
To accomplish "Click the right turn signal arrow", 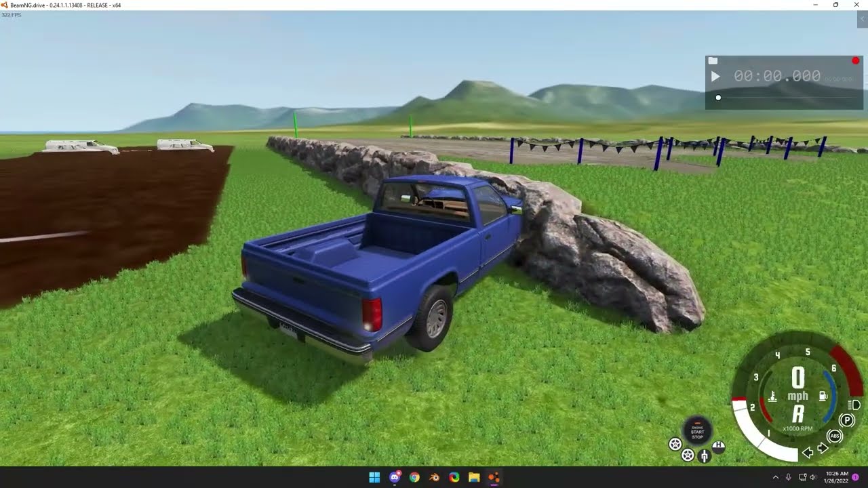I will [x=823, y=448].
